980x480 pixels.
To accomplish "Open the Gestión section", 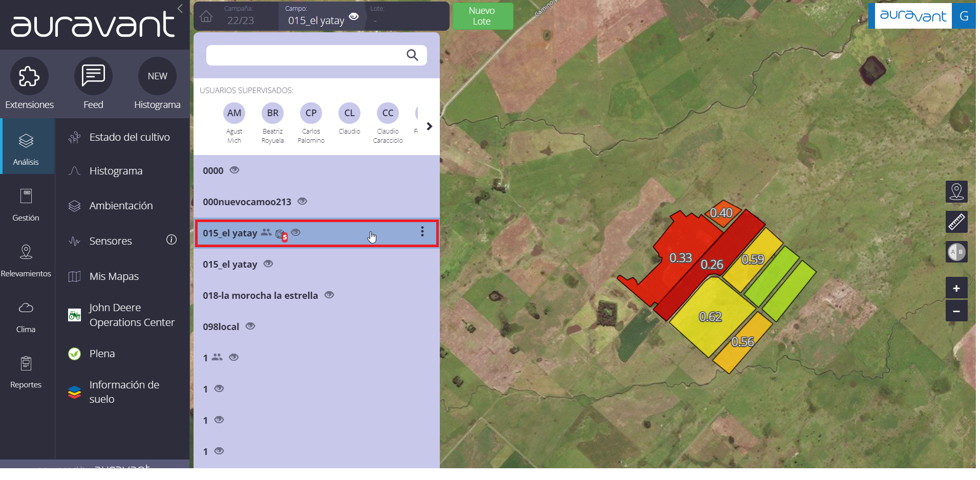I will click(x=26, y=204).
